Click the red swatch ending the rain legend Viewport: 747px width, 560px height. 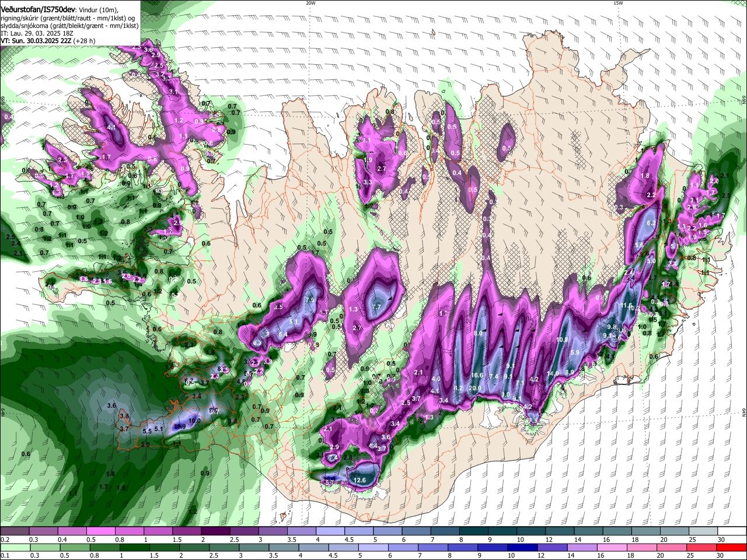point(732,547)
